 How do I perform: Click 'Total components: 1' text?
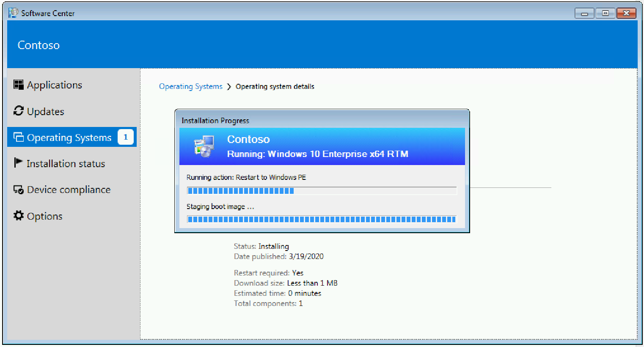268,303
